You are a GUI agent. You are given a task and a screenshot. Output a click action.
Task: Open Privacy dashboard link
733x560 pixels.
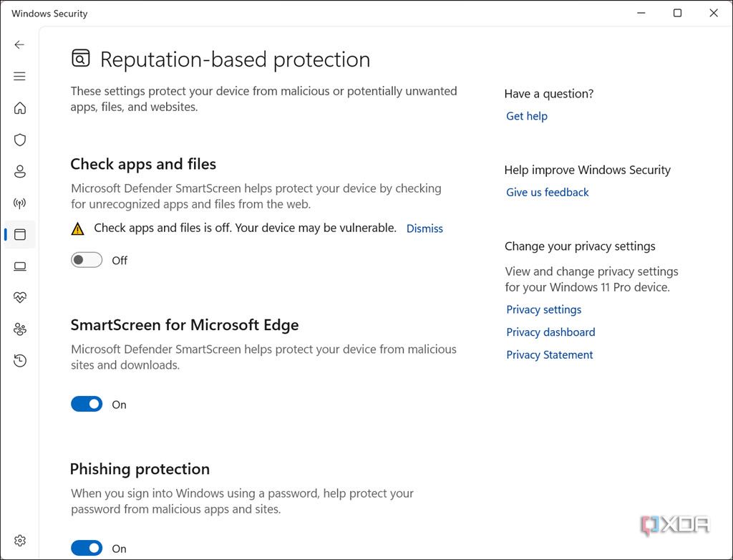[550, 332]
